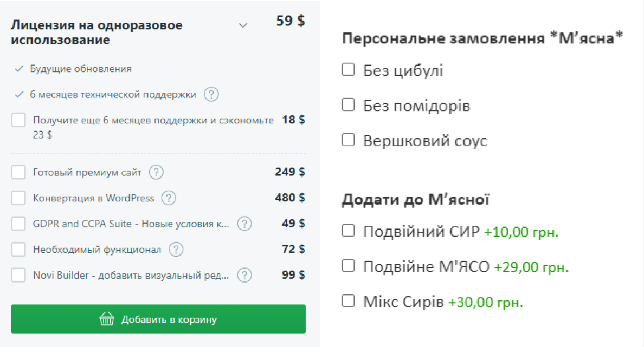Viewport: 644px width, 347px height.
Task: Select the GDPR and CCPA Suite checkbox
Action: point(18,224)
